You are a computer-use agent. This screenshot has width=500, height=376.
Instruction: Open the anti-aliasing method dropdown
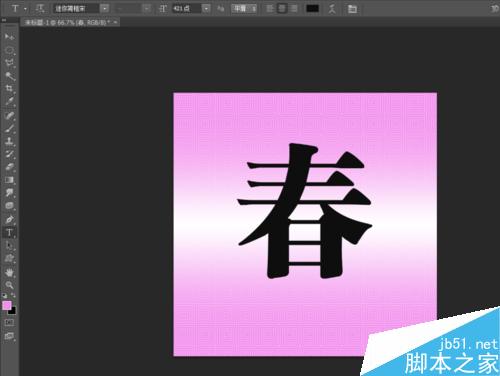point(244,9)
